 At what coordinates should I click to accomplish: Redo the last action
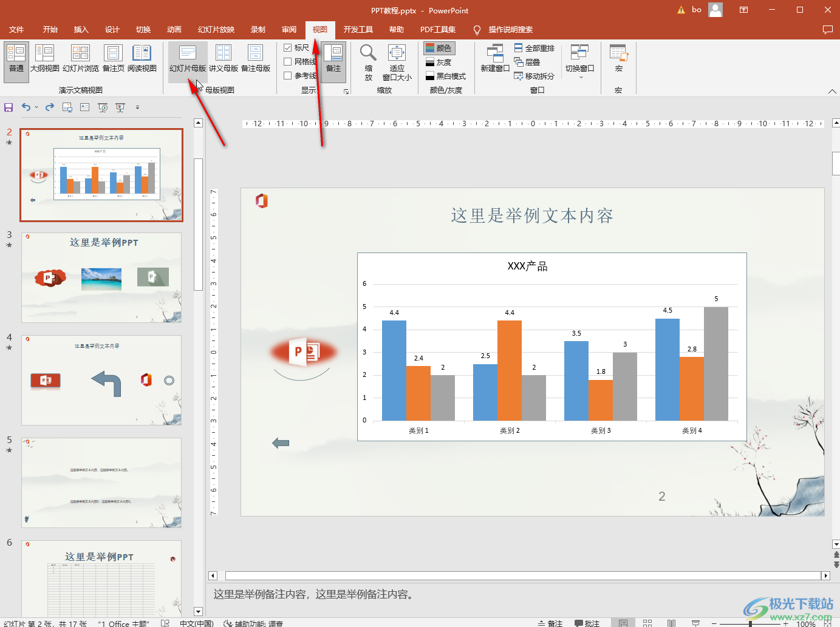pos(50,107)
